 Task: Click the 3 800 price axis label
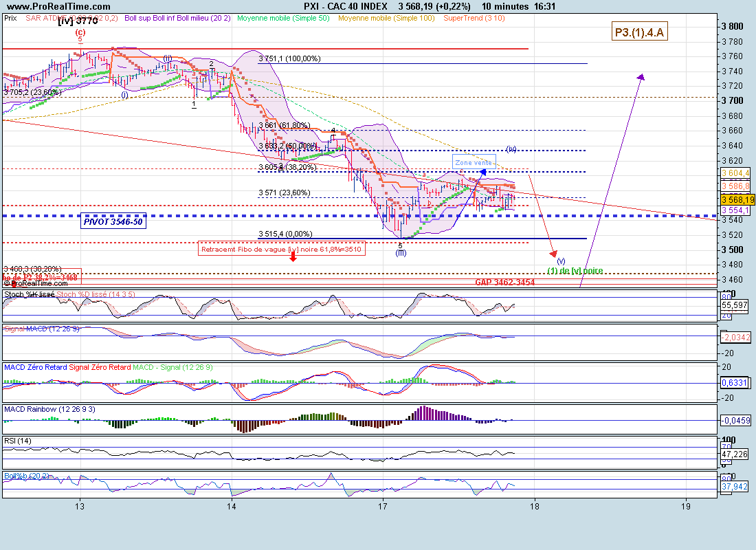point(733,27)
